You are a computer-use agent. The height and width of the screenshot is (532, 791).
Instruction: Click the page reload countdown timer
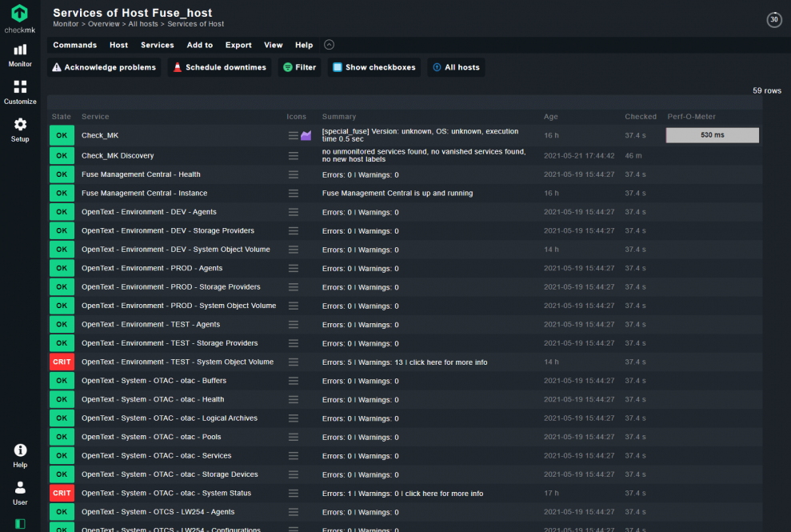773,19
